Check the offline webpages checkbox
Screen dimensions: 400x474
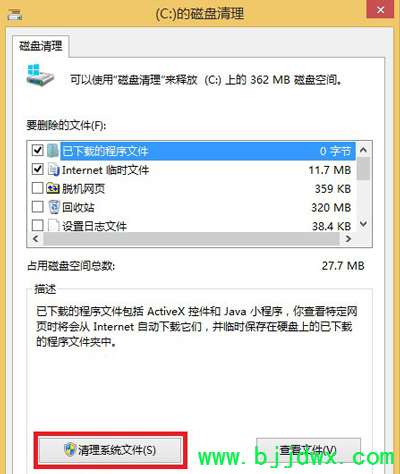coord(37,188)
